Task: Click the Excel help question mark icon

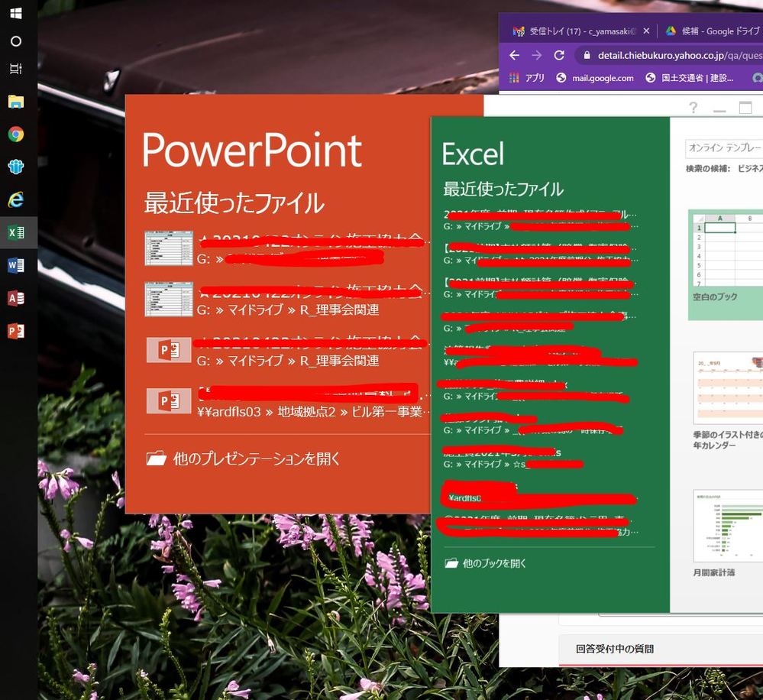Action: [693, 108]
